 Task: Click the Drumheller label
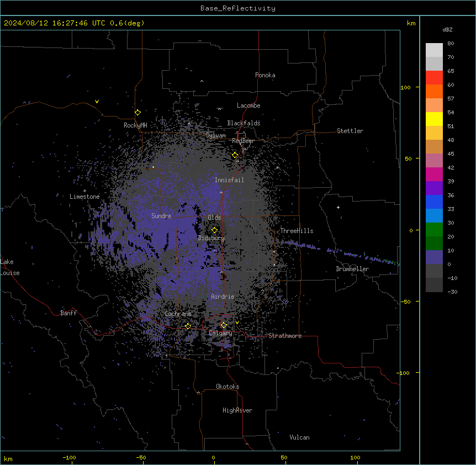click(352, 269)
